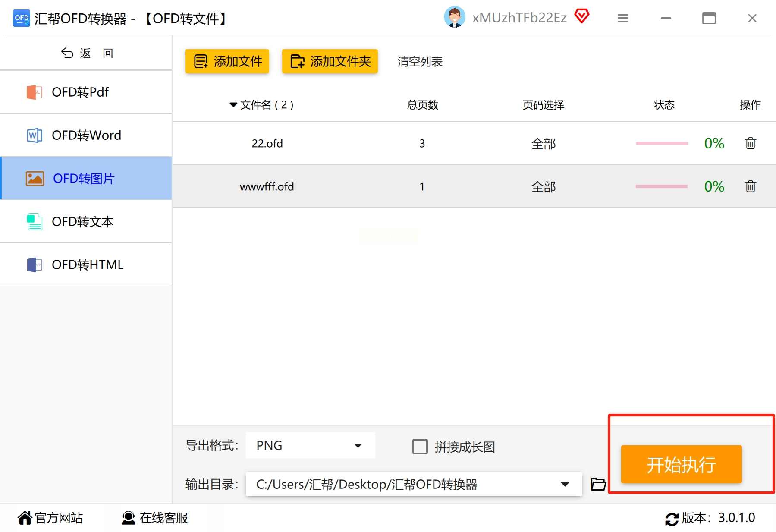Click the 添加文件 button

227,61
